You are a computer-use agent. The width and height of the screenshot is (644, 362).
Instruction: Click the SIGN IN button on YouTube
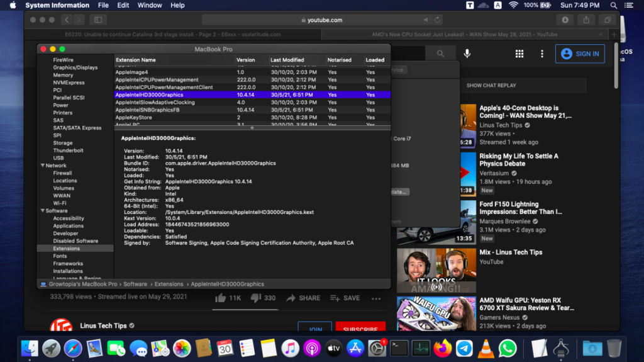(x=580, y=54)
